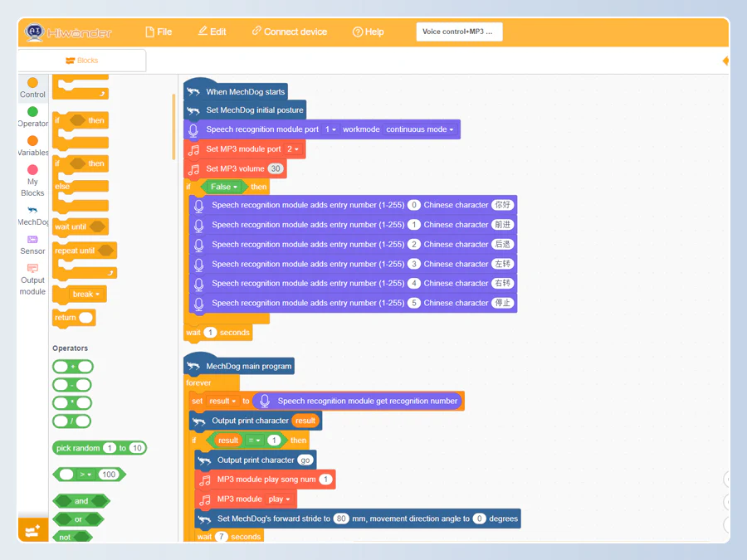Open the Output module category
This screenshot has width=747, height=560.
[x=32, y=269]
